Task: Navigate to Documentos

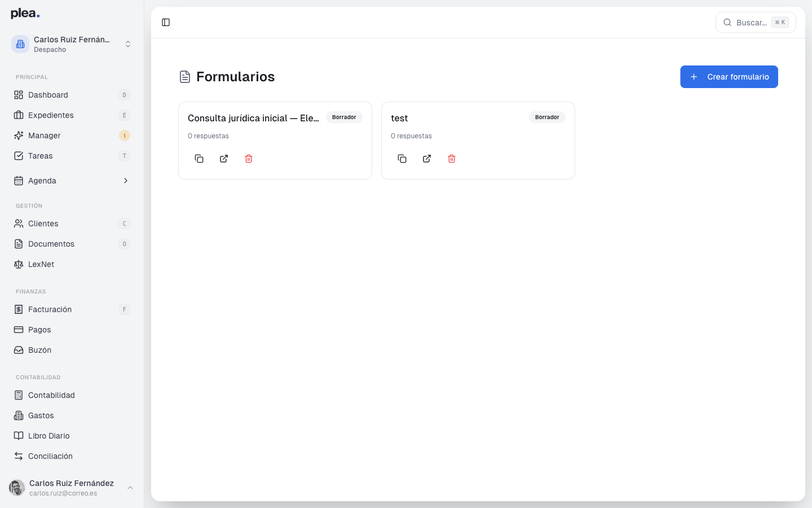Action: pyautogui.click(x=72, y=244)
